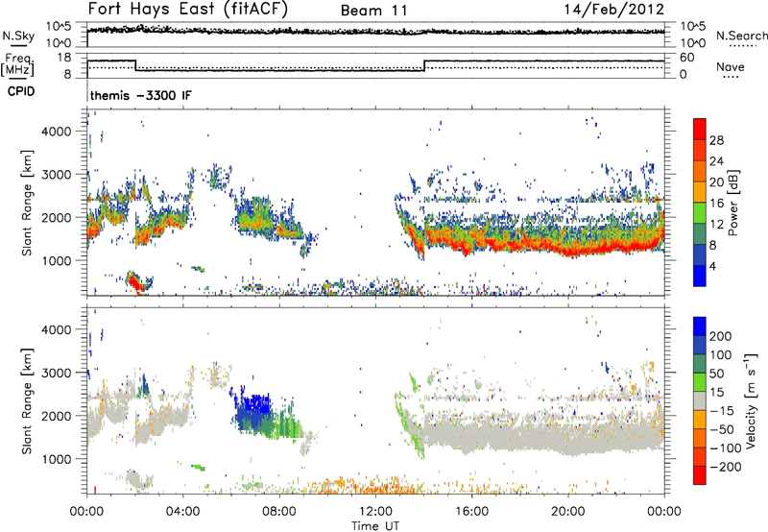The width and height of the screenshot is (768, 532).
Task: Click the "12:00" time axis label
Action: (375, 512)
